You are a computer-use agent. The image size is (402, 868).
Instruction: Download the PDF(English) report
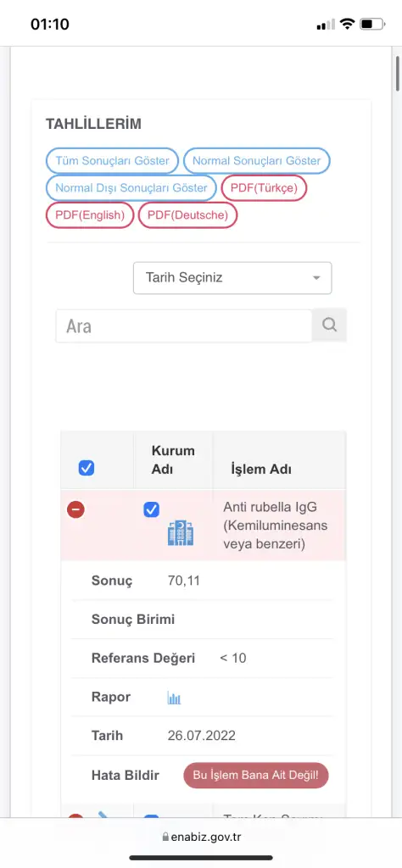pos(90,214)
